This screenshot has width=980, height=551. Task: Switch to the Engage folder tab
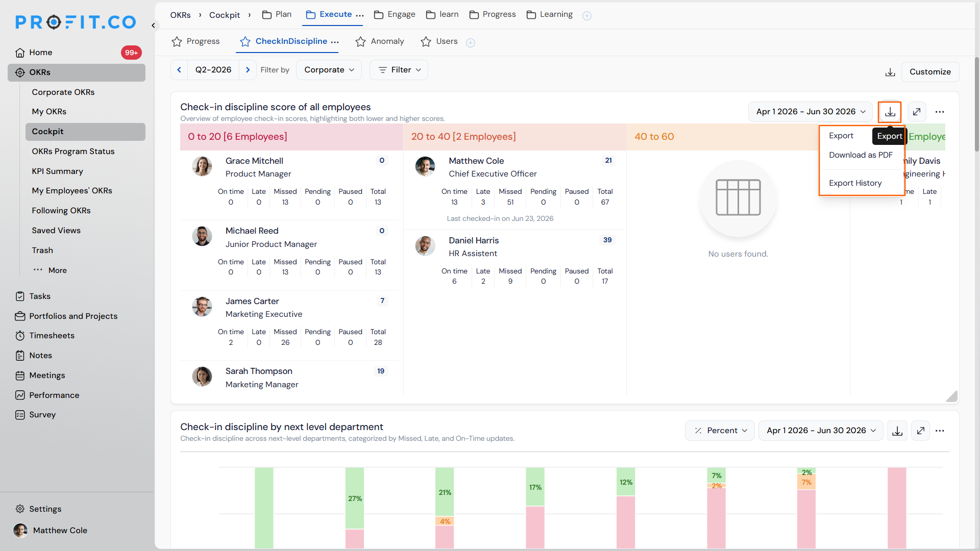(395, 14)
